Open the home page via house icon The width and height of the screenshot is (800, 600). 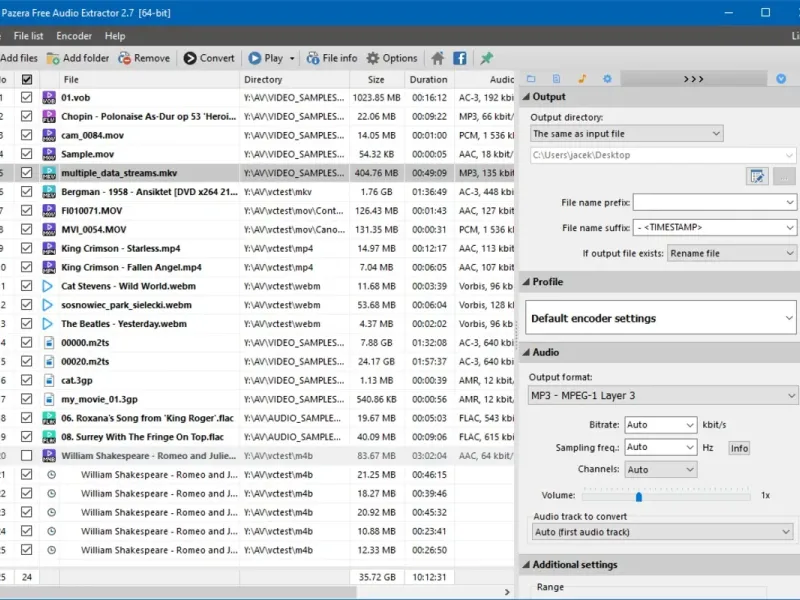(437, 58)
